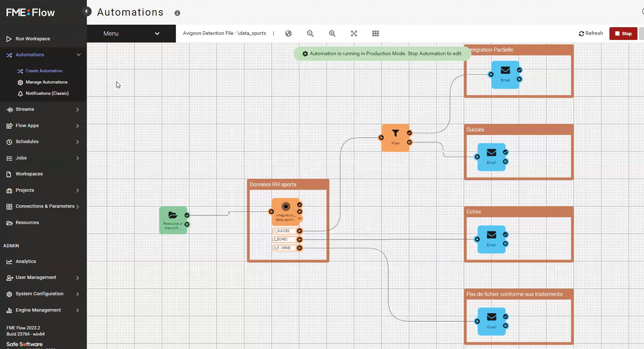Click the workspace node input port
The image size is (644, 349).
point(271,212)
